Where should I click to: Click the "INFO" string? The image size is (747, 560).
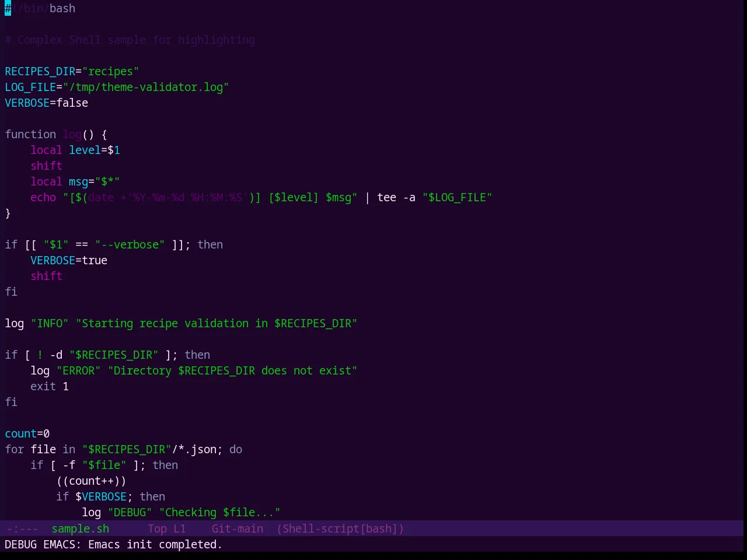pos(50,323)
